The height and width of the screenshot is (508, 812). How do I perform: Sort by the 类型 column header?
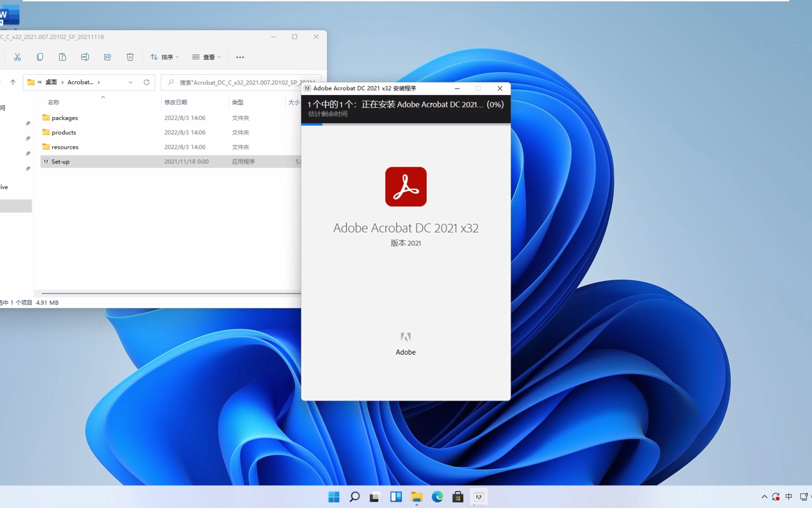pos(238,103)
